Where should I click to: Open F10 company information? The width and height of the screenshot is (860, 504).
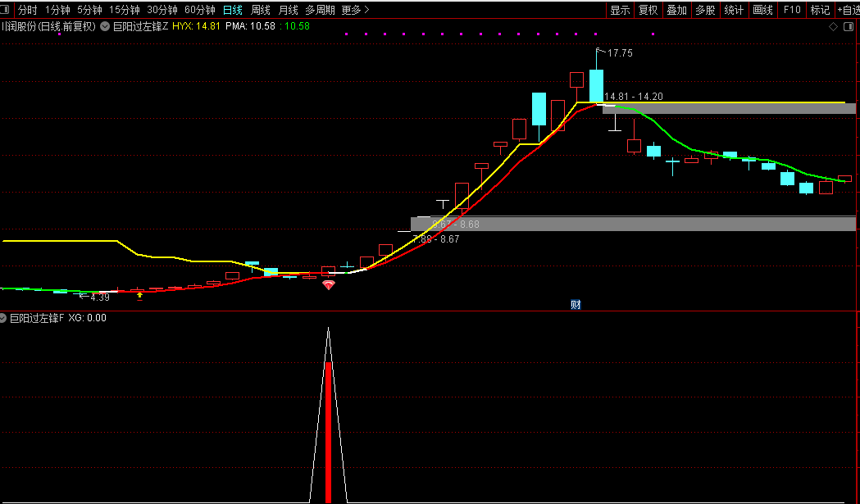(x=792, y=10)
